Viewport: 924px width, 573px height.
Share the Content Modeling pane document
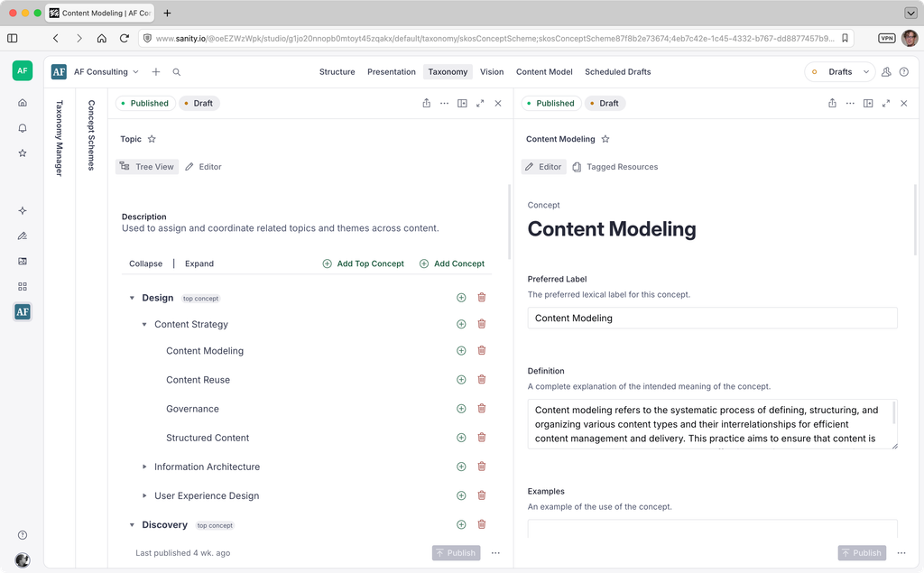[832, 103]
